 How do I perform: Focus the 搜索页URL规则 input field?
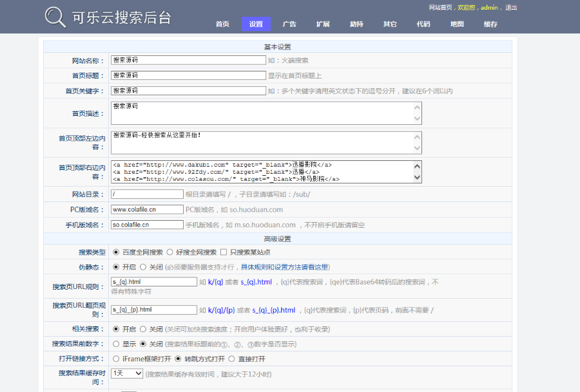(x=154, y=282)
